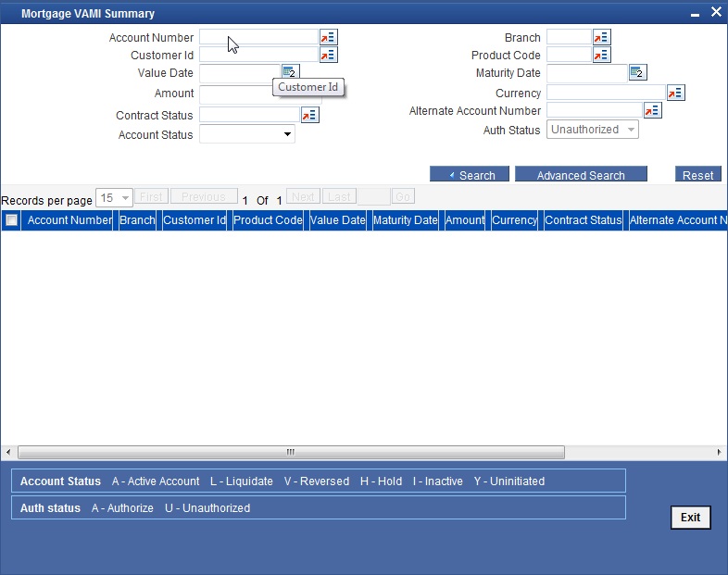This screenshot has height=575, width=728.
Task: Focus the Currency input field
Action: coord(606,93)
